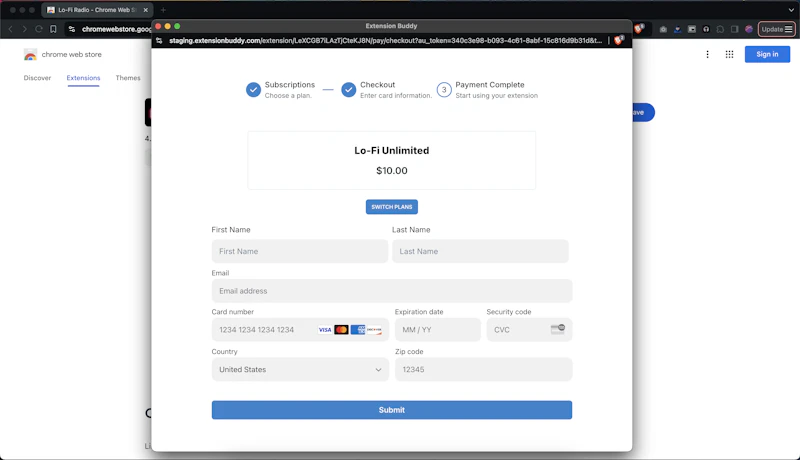Click the headphones extension icon in toolbar
This screenshot has height=460, width=800.
click(706, 29)
